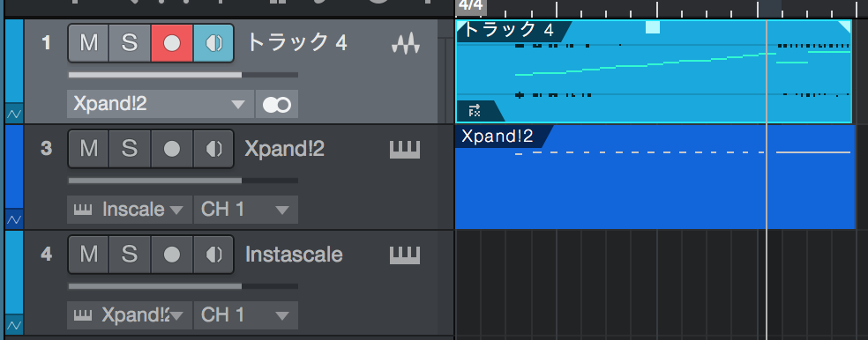
Task: Solo the Xpand!2 track
Action: (130, 149)
